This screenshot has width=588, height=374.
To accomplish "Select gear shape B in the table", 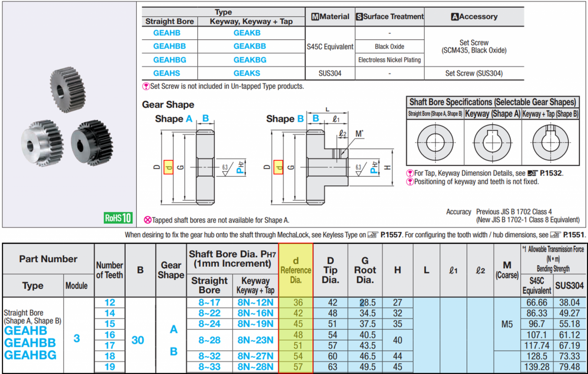I will [x=173, y=351].
